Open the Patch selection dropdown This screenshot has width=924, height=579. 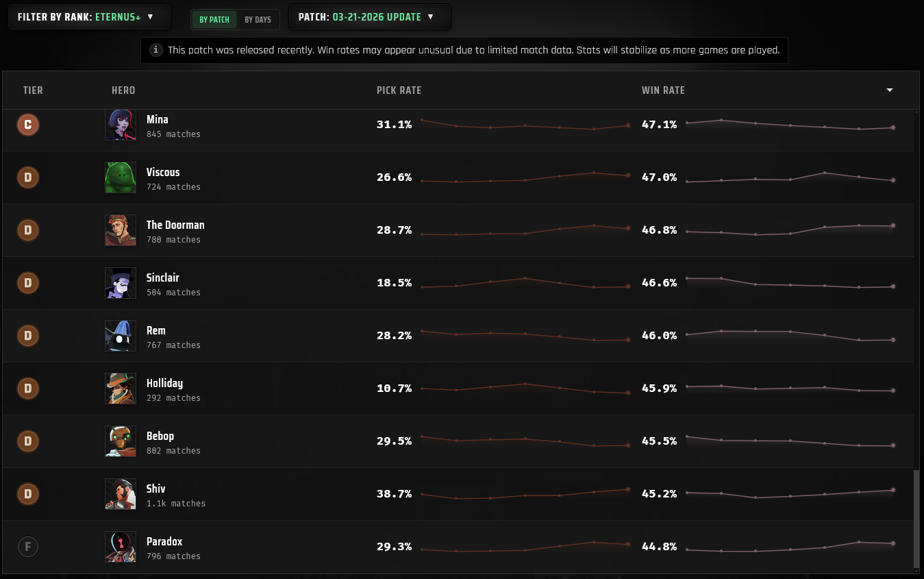coord(370,17)
